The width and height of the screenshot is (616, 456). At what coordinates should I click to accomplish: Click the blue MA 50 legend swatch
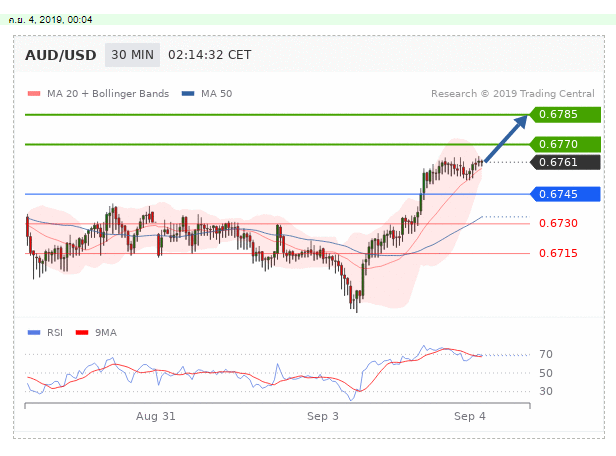[188, 93]
